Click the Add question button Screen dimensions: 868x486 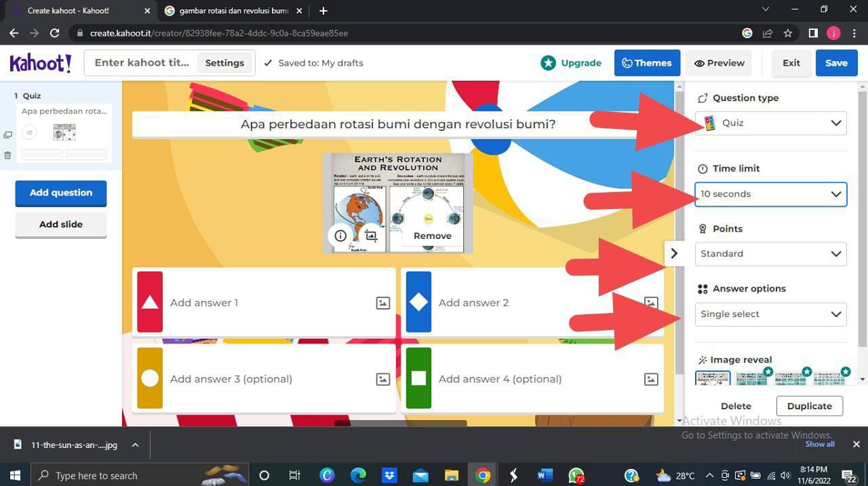point(61,193)
